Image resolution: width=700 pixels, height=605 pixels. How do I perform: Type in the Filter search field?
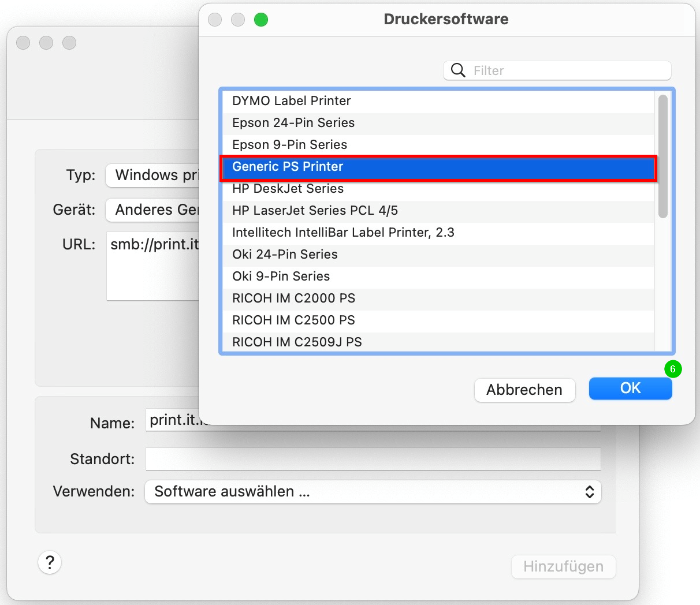tap(569, 70)
